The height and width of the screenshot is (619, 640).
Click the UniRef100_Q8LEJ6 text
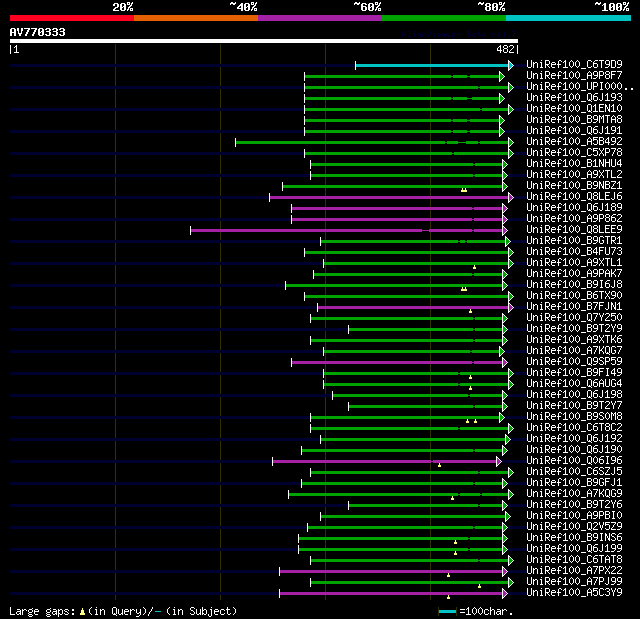(x=574, y=197)
